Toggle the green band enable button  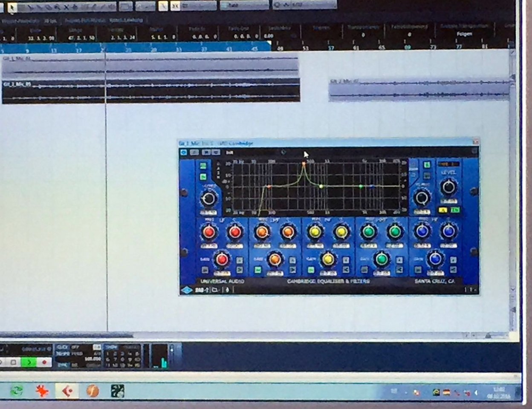[364, 270]
